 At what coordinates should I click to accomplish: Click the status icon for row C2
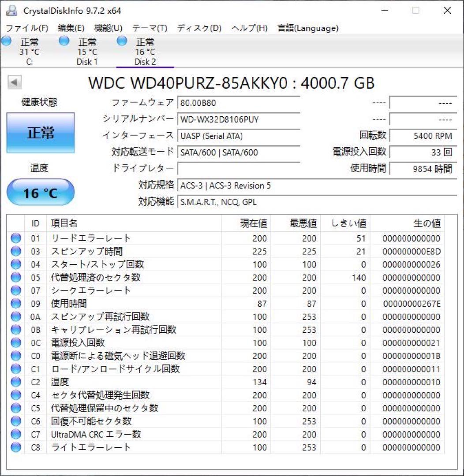tap(16, 382)
